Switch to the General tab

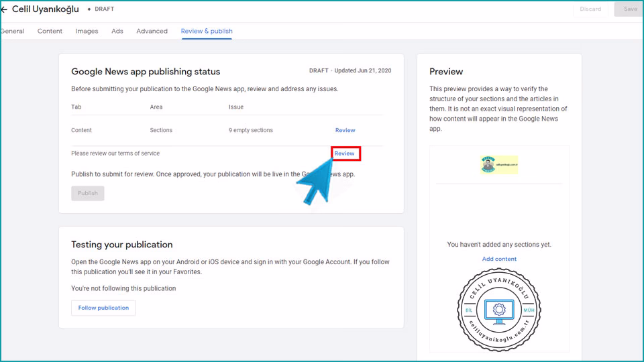click(x=12, y=31)
